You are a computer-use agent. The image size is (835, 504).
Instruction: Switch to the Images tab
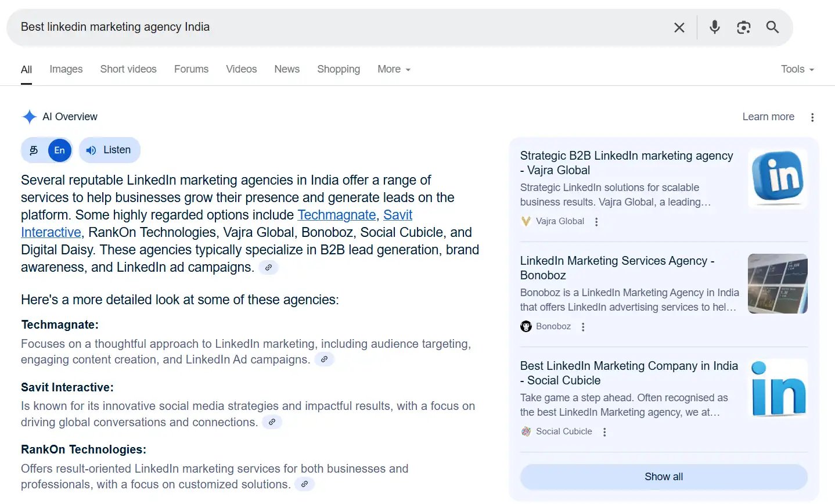click(x=66, y=69)
